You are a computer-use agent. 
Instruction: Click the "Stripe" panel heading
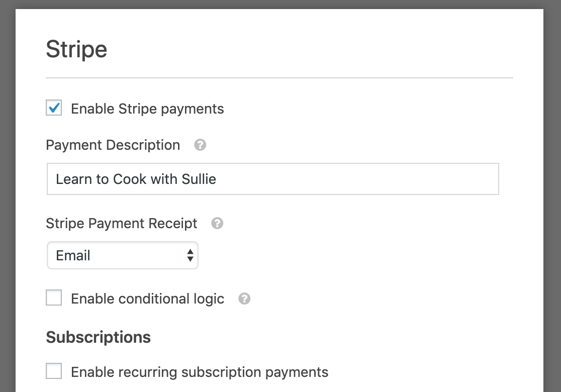[76, 50]
